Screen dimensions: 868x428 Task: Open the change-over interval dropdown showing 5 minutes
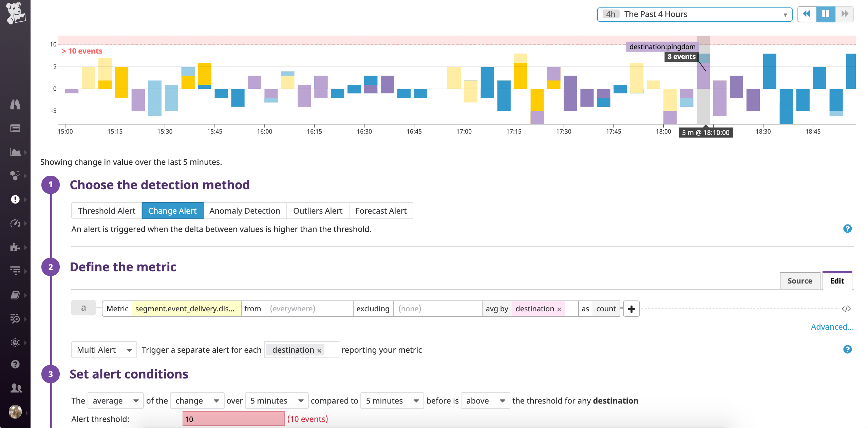(276, 401)
